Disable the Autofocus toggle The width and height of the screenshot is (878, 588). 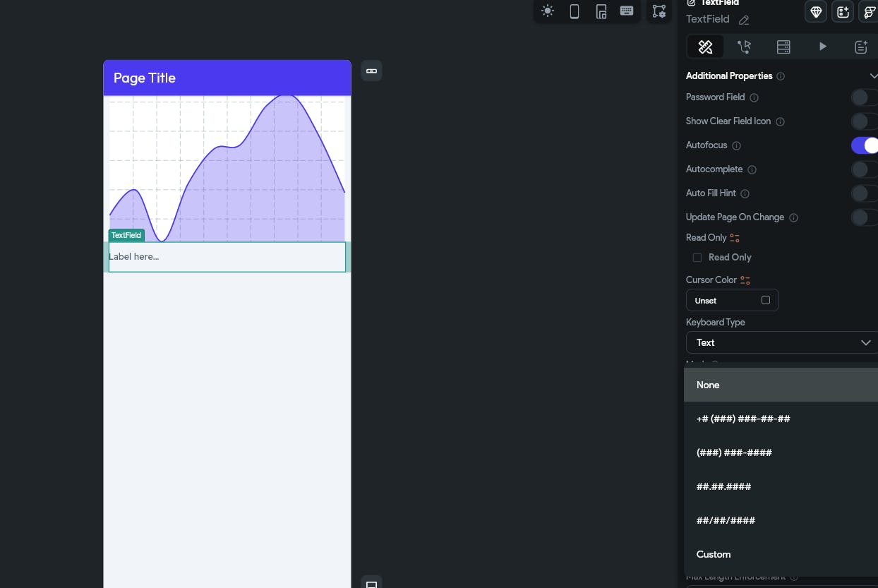pos(865,145)
